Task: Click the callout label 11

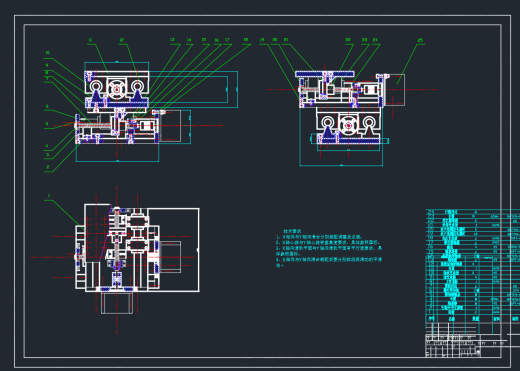Action: pos(90,40)
